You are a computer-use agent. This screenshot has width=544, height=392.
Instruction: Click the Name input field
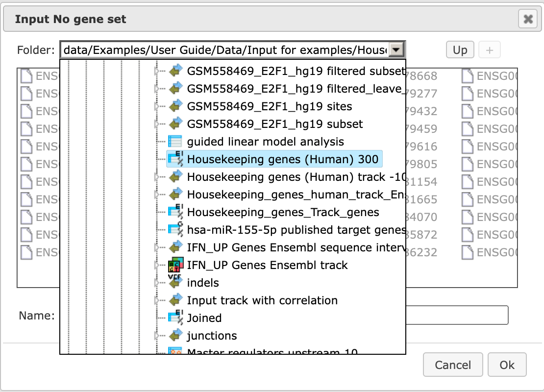tap(457, 315)
